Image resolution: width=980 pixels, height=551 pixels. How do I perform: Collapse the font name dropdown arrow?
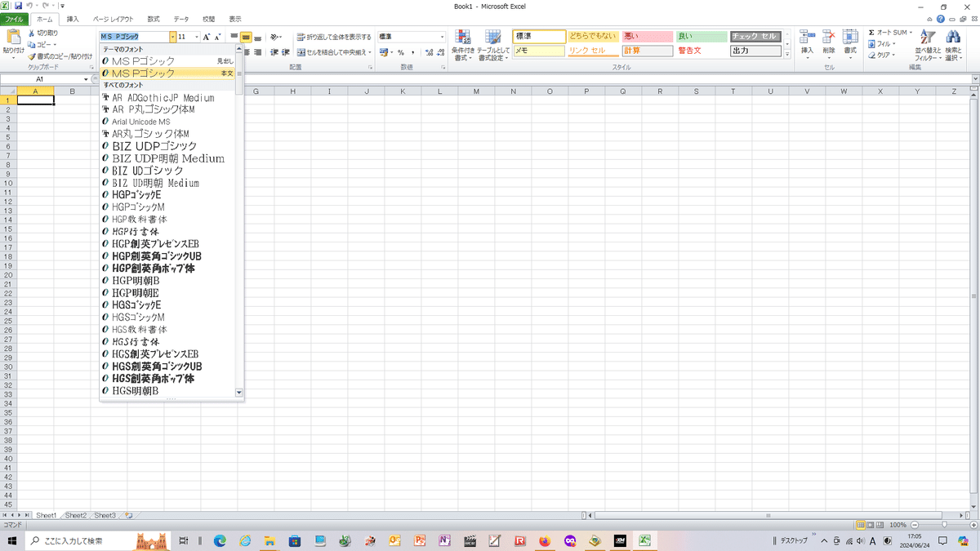pyautogui.click(x=173, y=37)
